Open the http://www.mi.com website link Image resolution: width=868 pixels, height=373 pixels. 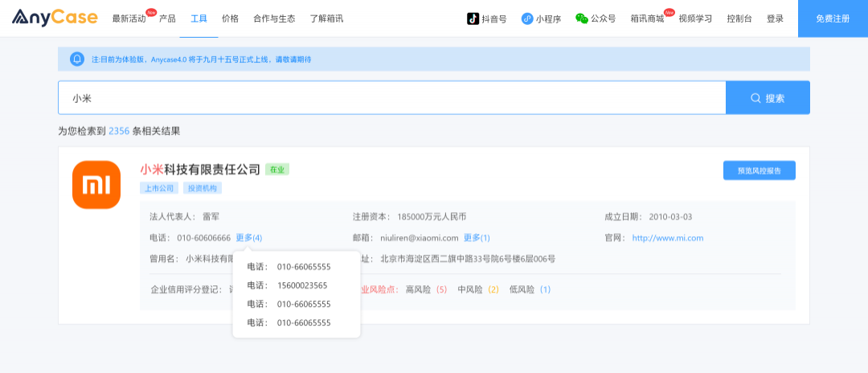(668, 238)
